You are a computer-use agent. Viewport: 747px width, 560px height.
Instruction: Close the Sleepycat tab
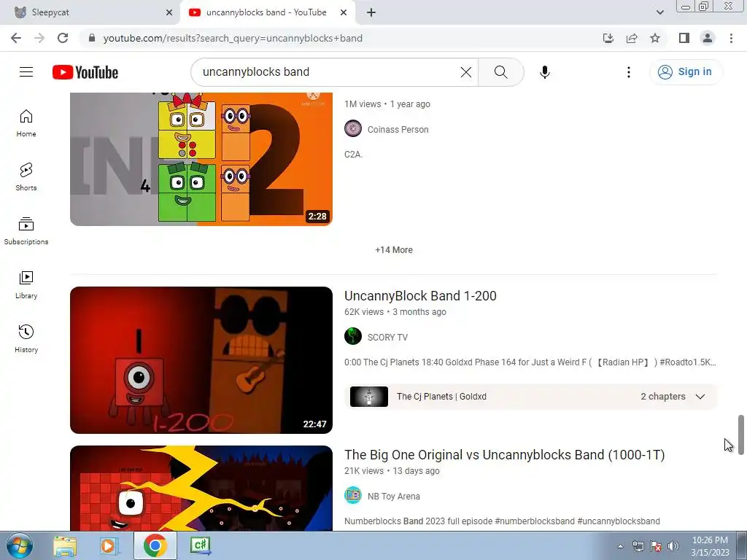coord(169,13)
